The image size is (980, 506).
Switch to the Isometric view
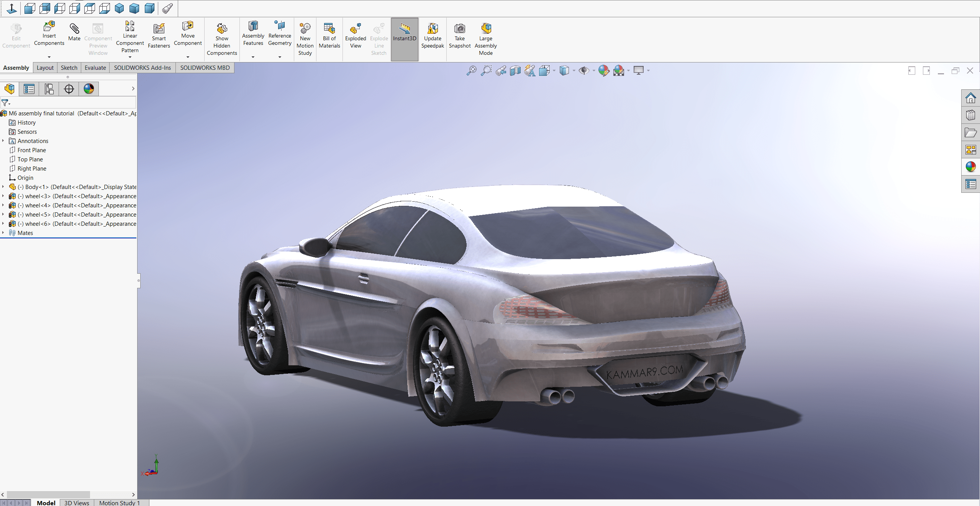[x=119, y=8]
